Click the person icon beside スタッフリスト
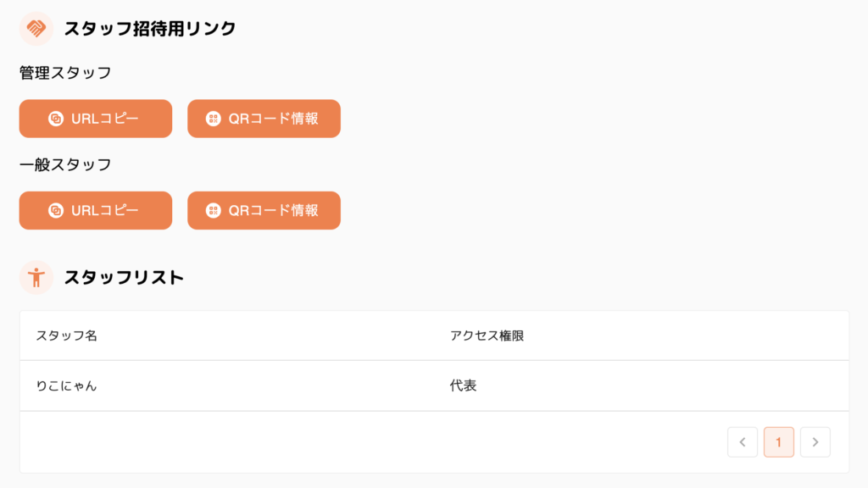868x488 pixels. point(36,277)
